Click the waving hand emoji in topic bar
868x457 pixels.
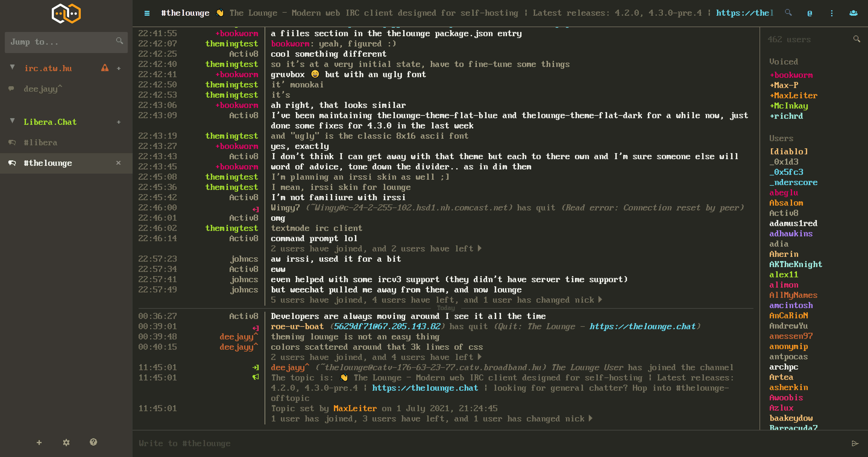point(220,13)
